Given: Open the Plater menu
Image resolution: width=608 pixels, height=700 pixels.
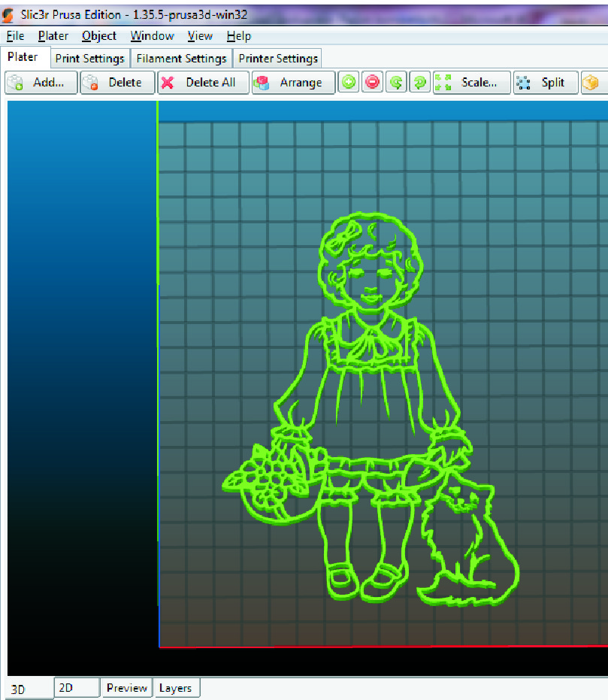Looking at the screenshot, I should tap(53, 36).
